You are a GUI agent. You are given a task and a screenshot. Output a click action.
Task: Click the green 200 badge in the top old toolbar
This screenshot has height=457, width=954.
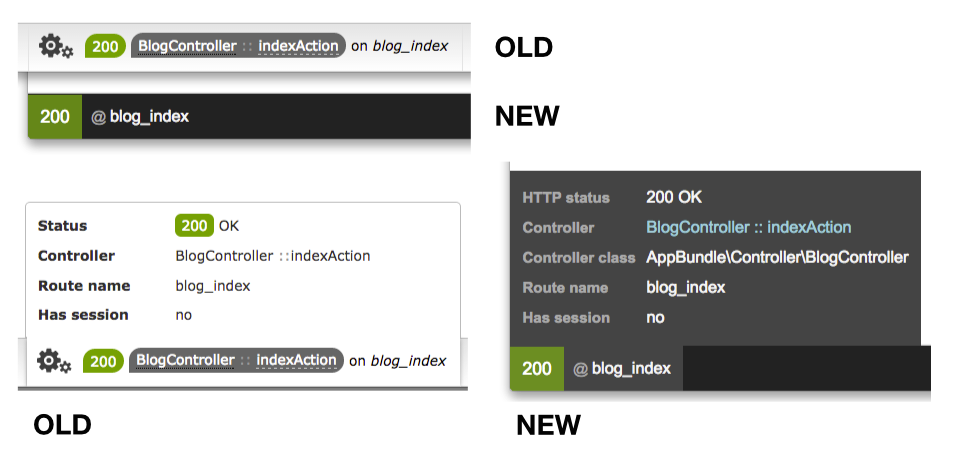pyautogui.click(x=104, y=46)
